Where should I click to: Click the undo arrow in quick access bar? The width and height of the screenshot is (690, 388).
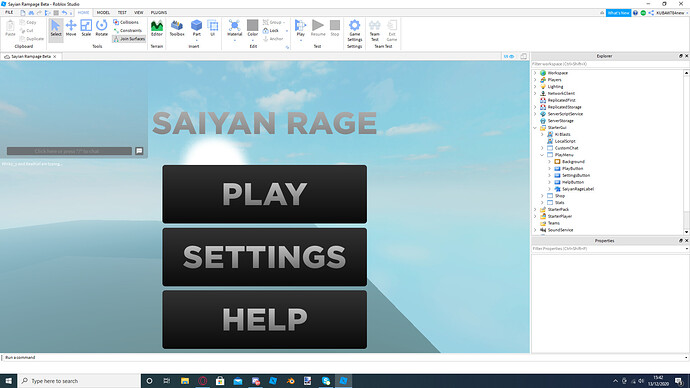(64, 13)
